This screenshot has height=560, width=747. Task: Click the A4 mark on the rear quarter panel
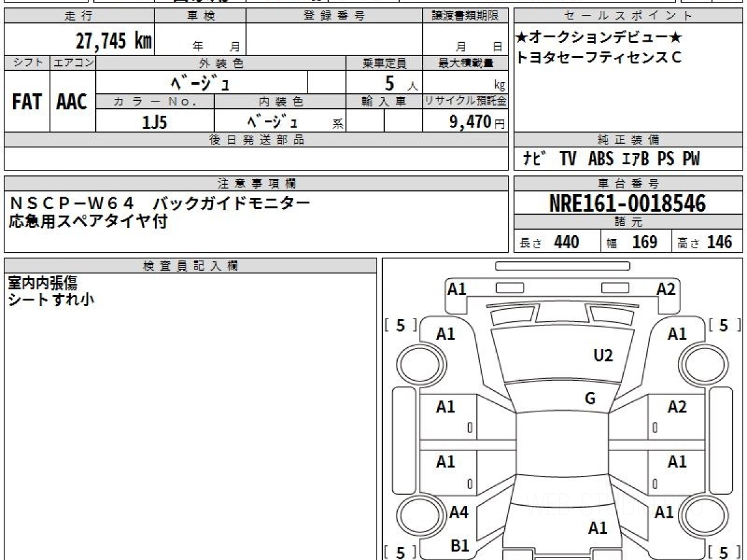click(459, 513)
